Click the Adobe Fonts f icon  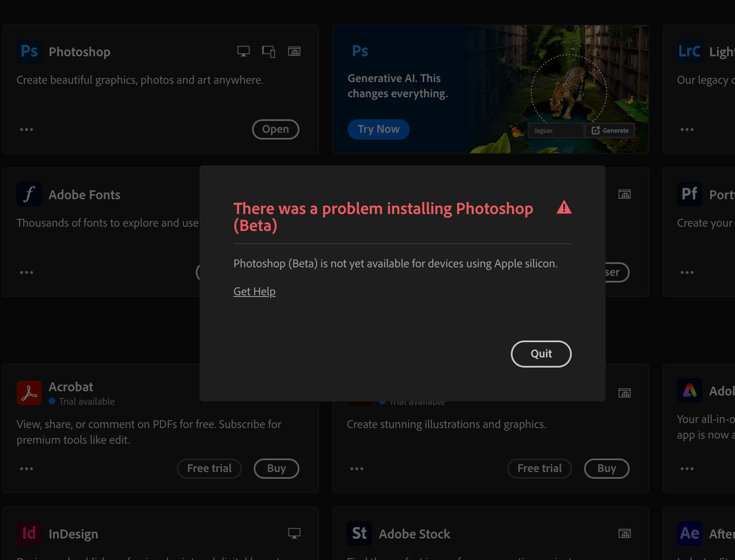pos(29,194)
